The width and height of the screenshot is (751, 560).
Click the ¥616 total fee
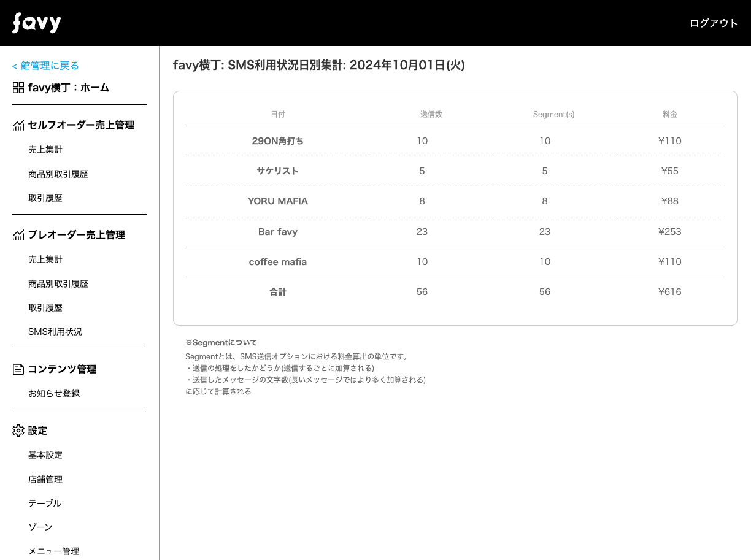click(670, 292)
